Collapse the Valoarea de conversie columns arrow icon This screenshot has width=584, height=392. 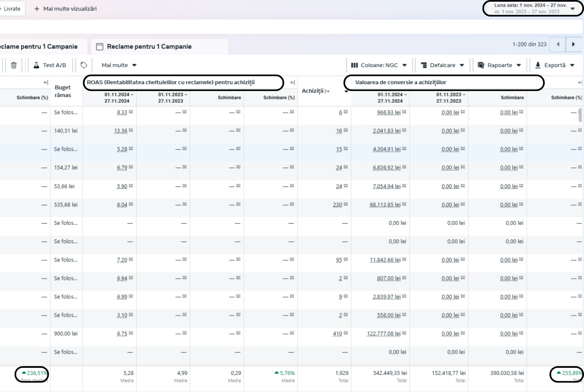(x=580, y=83)
